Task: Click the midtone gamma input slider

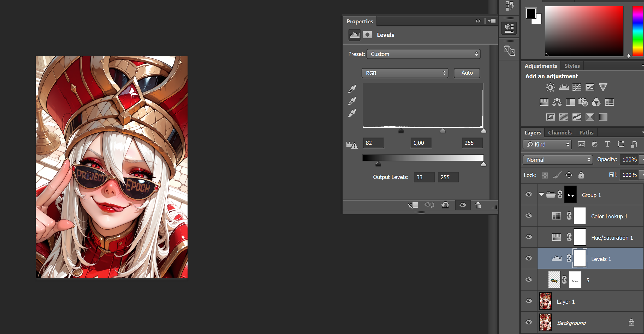Action: [x=443, y=131]
